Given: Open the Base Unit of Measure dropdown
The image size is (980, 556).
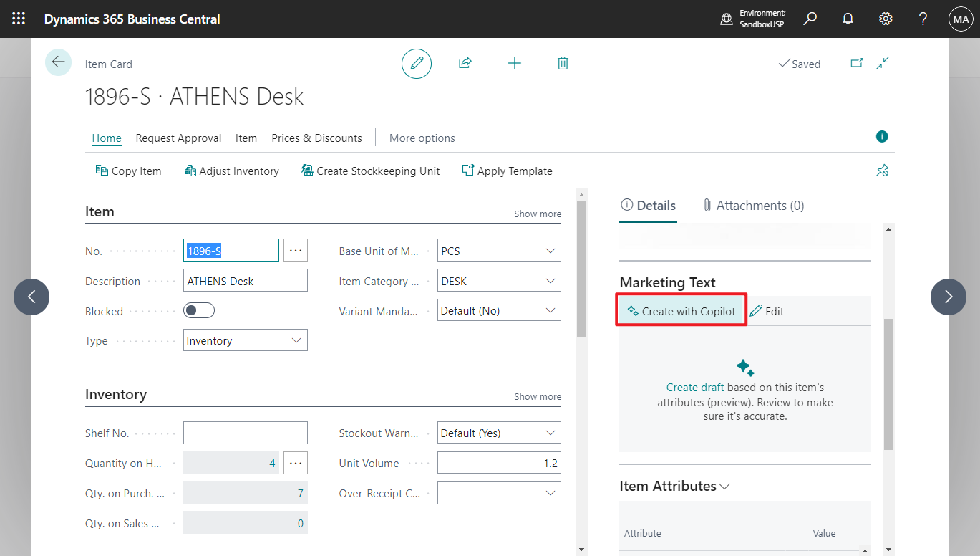Looking at the screenshot, I should [550, 250].
